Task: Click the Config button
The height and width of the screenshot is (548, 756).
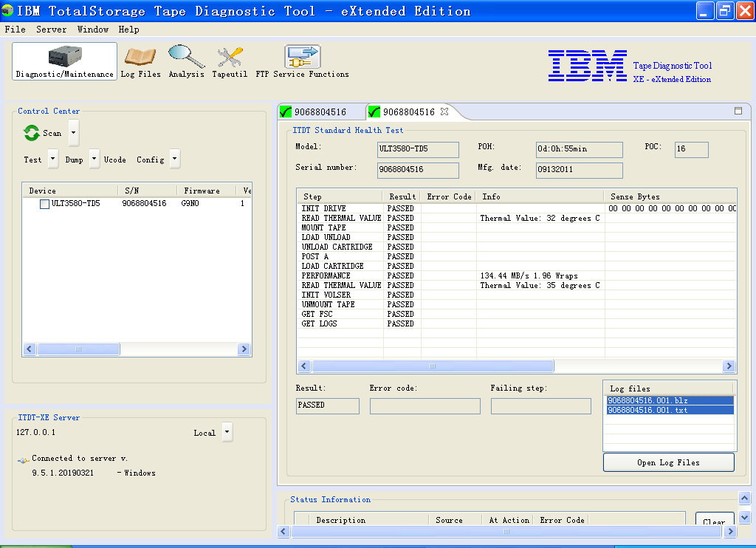Action: [x=151, y=160]
